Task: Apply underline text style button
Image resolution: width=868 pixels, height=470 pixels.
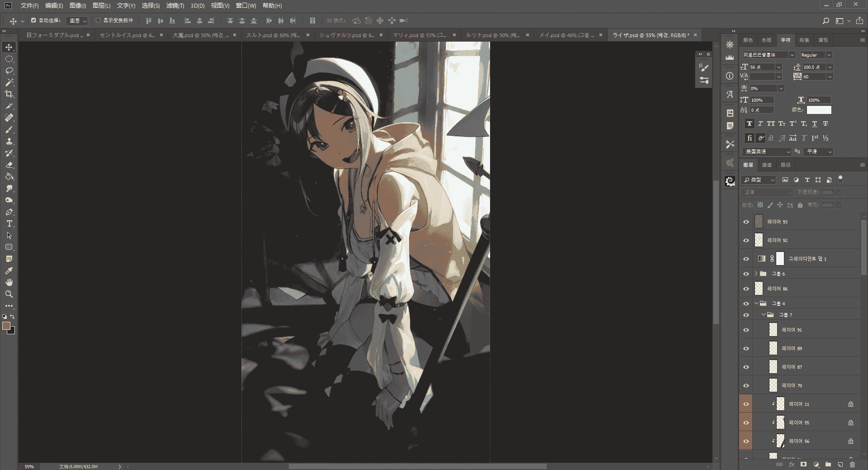Action: pyautogui.click(x=814, y=123)
